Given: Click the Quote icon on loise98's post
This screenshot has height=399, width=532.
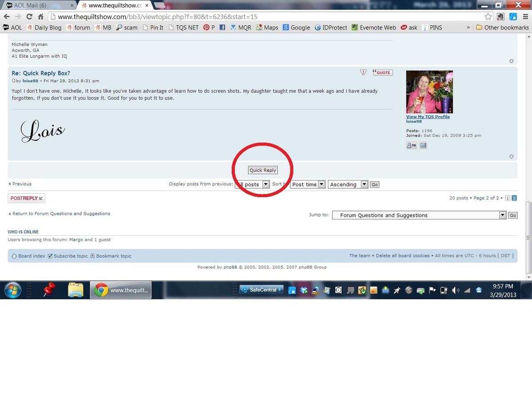Looking at the screenshot, I should coord(383,73).
